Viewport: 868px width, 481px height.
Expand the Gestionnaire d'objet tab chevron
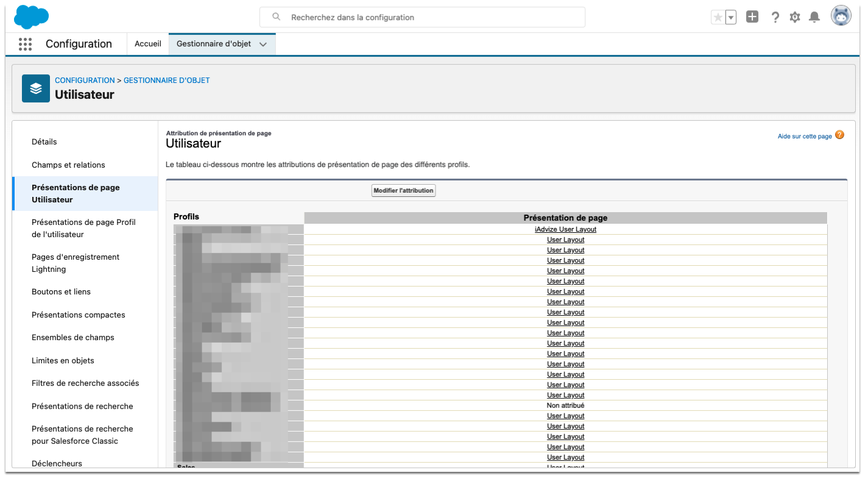pyautogui.click(x=263, y=45)
